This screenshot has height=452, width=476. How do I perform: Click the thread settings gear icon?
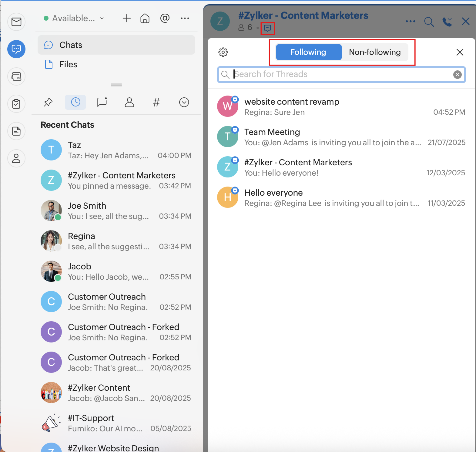click(x=223, y=52)
